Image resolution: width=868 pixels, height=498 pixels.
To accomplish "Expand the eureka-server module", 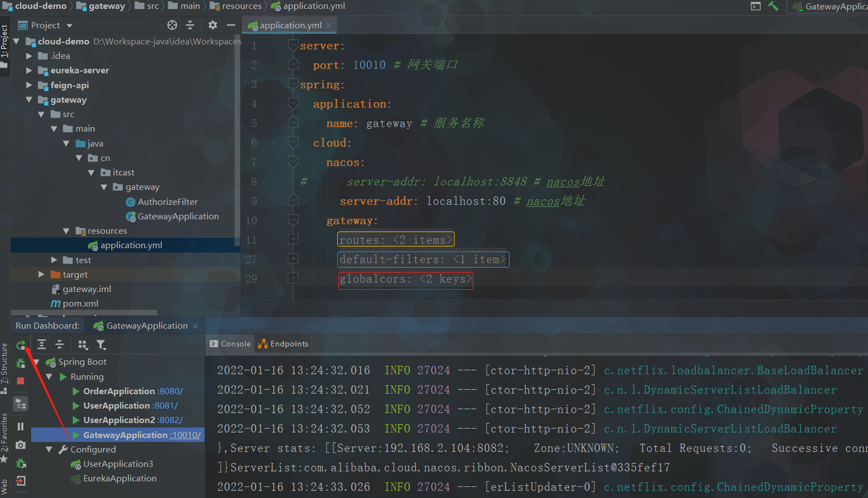I will pyautogui.click(x=29, y=70).
